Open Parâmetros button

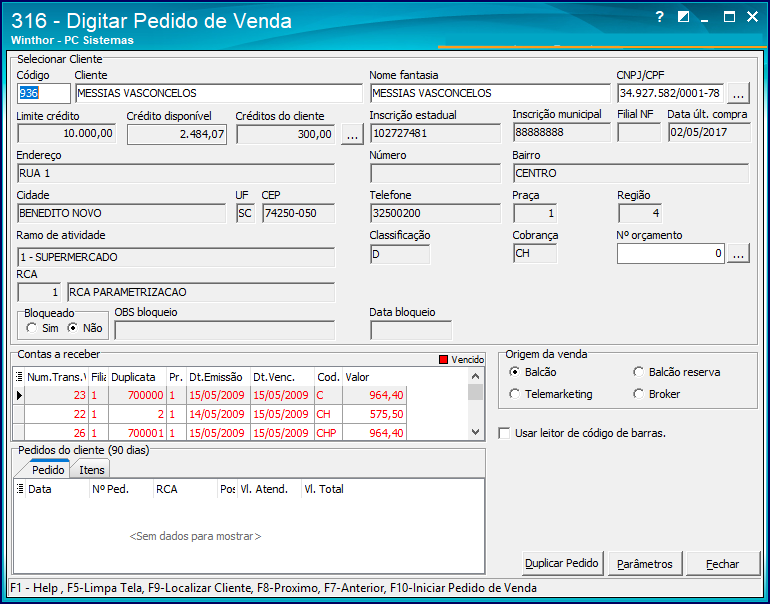pyautogui.click(x=645, y=564)
